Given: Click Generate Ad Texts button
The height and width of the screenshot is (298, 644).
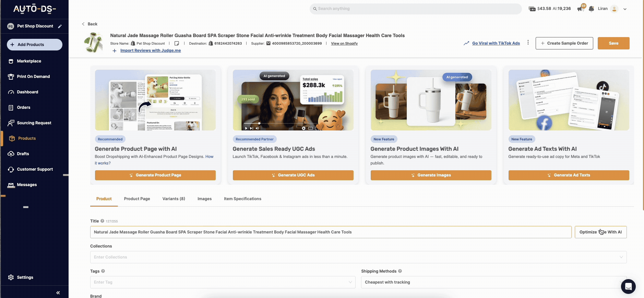Looking at the screenshot, I should click(x=569, y=175).
